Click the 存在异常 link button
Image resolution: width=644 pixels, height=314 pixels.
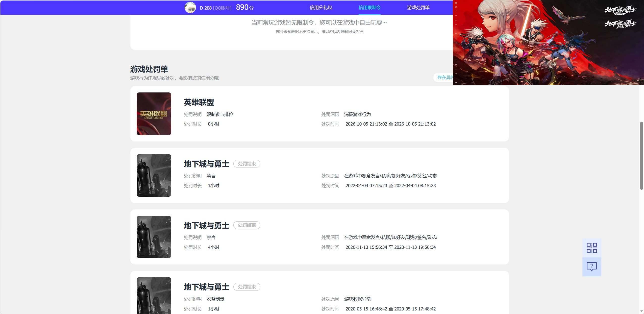point(443,78)
